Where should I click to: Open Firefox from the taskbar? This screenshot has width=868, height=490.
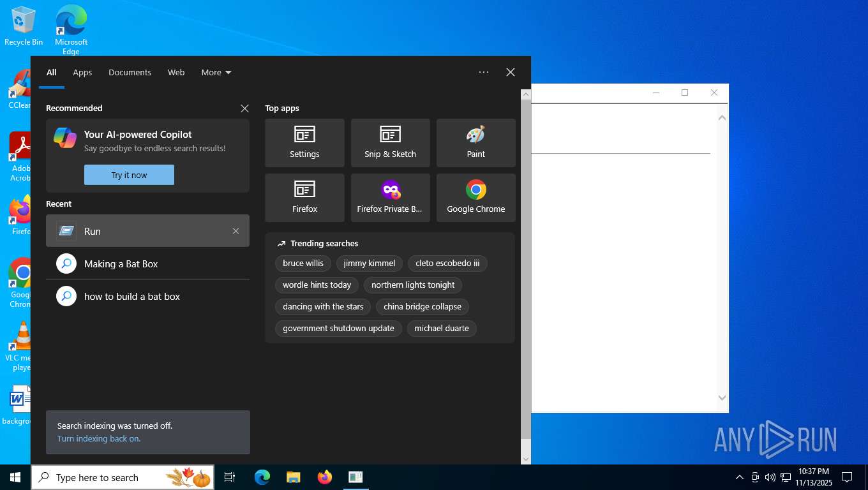(x=325, y=477)
